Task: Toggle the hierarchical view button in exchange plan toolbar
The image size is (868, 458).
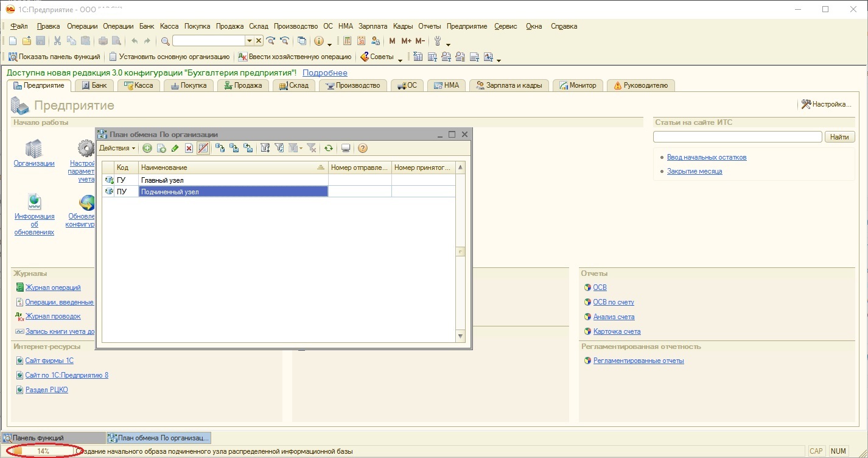Action: (203, 148)
